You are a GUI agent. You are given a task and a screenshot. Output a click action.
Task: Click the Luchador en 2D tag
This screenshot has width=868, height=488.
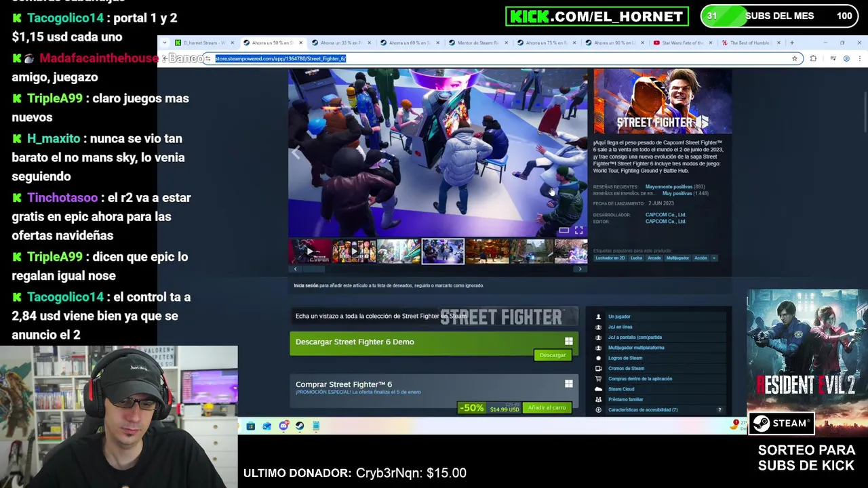(610, 258)
